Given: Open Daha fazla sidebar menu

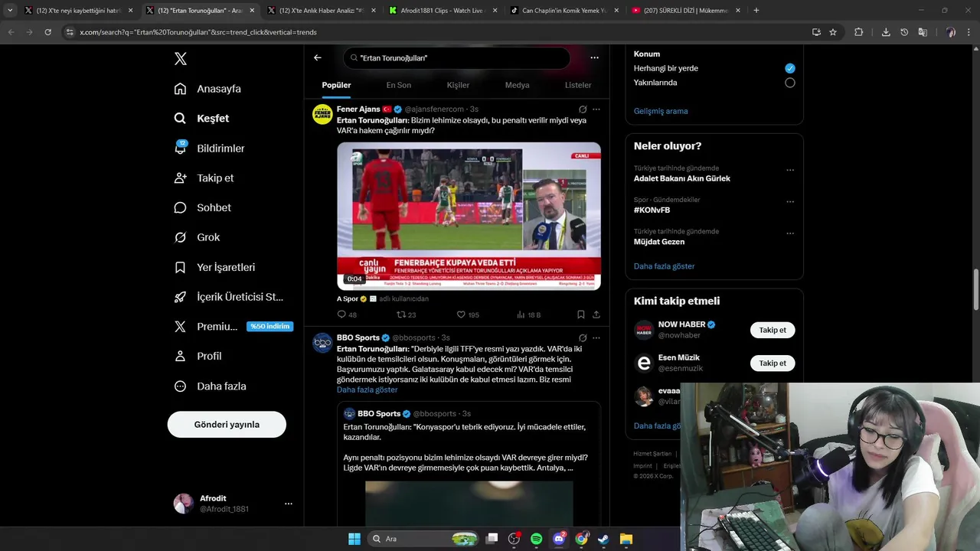Looking at the screenshot, I should pos(210,386).
